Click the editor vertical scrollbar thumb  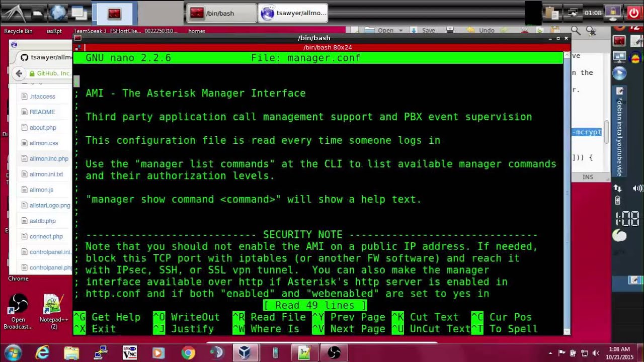pyautogui.click(x=607, y=133)
